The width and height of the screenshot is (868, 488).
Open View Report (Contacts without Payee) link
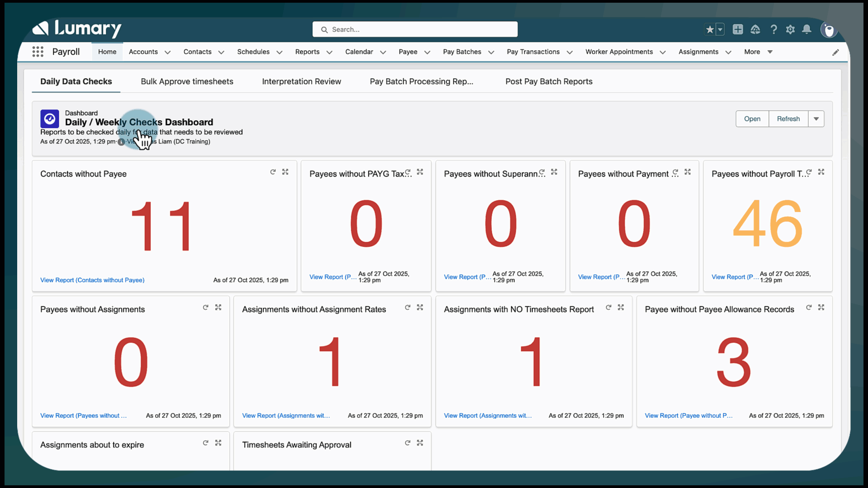(92, 280)
